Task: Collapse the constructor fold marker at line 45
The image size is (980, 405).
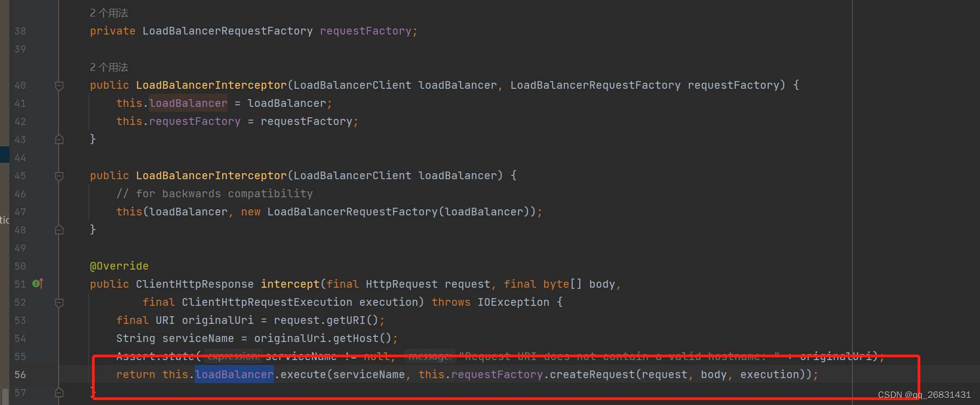Action: coord(59,176)
